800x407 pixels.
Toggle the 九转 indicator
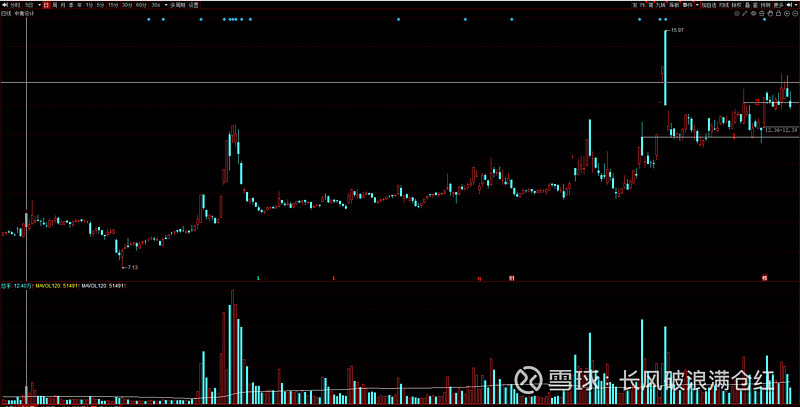coord(661,5)
